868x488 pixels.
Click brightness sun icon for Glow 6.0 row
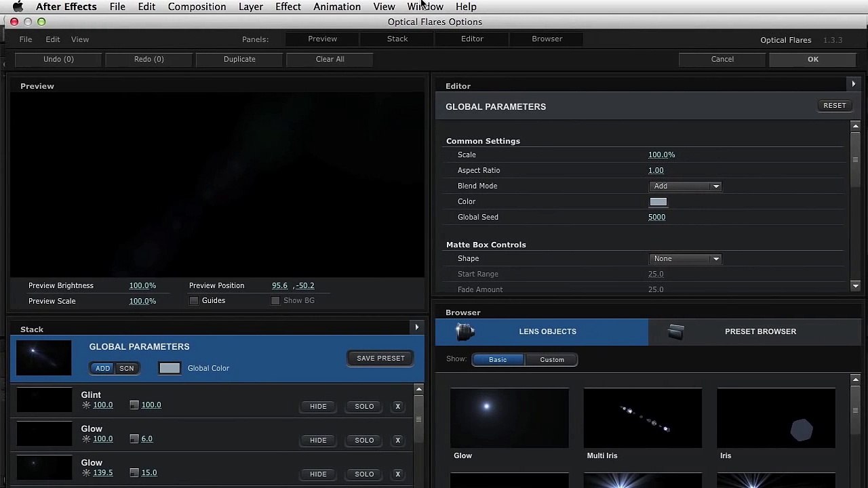pos(86,439)
